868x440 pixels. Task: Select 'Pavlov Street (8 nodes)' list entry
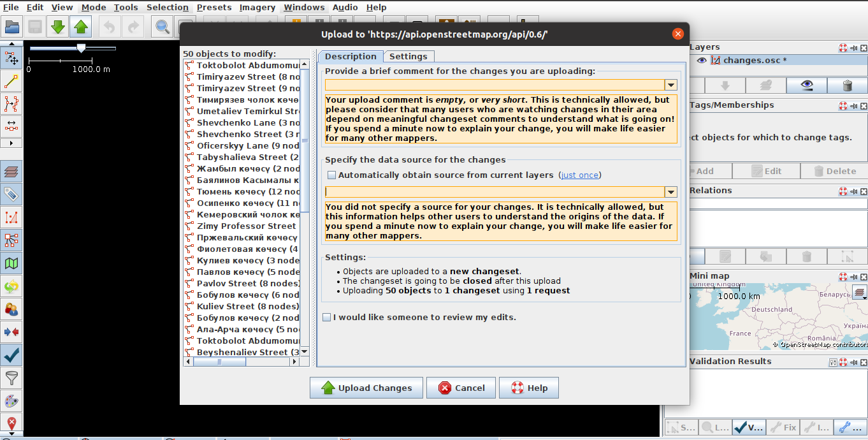(241, 283)
